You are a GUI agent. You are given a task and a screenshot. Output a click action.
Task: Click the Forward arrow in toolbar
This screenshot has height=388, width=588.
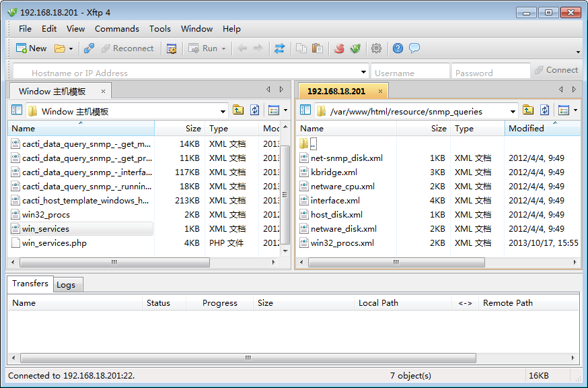click(258, 48)
